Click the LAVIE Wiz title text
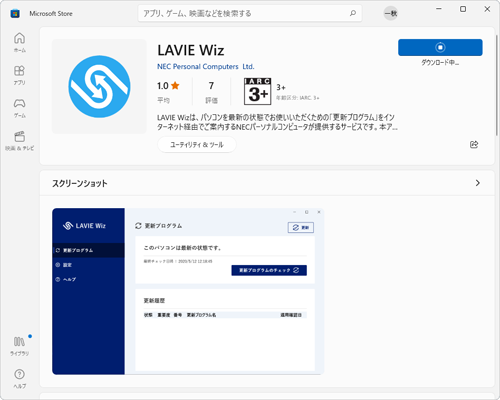The width and height of the screenshot is (500, 400). click(x=191, y=50)
